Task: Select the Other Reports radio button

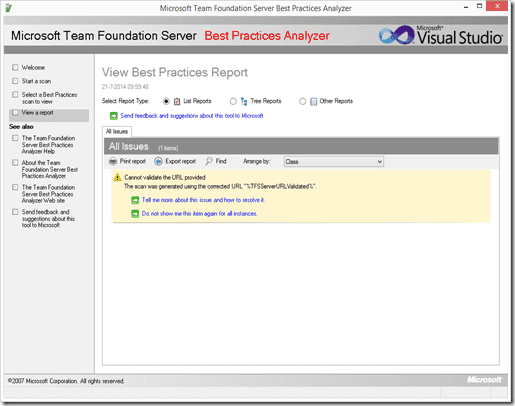Action: (x=302, y=101)
